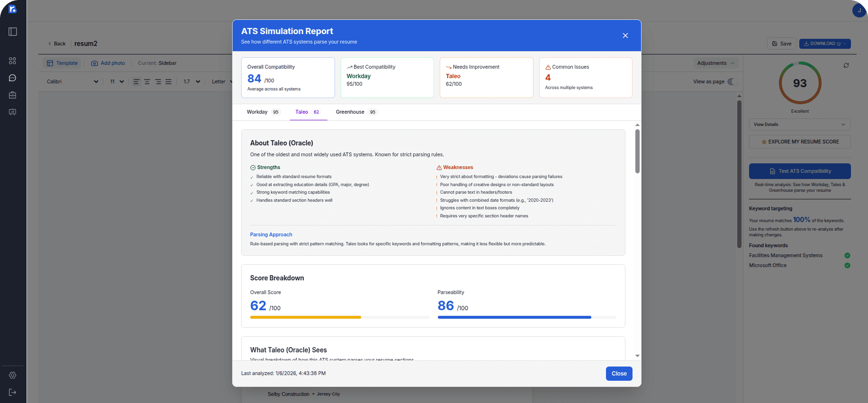
Task: Open the Greenhouse tab
Action: [x=356, y=112]
